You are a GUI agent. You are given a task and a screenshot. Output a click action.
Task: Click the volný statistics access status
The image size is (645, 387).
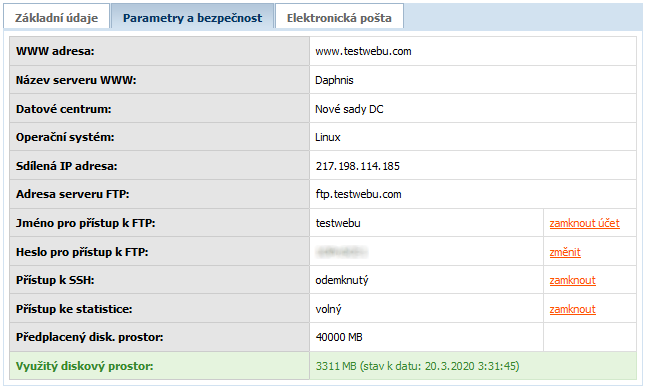coord(328,309)
